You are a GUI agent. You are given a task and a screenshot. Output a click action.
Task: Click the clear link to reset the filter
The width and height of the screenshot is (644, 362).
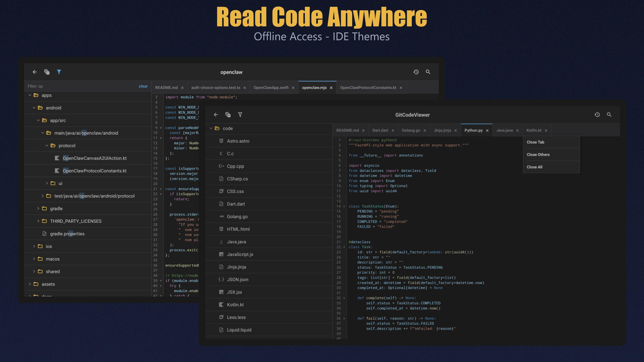(143, 86)
